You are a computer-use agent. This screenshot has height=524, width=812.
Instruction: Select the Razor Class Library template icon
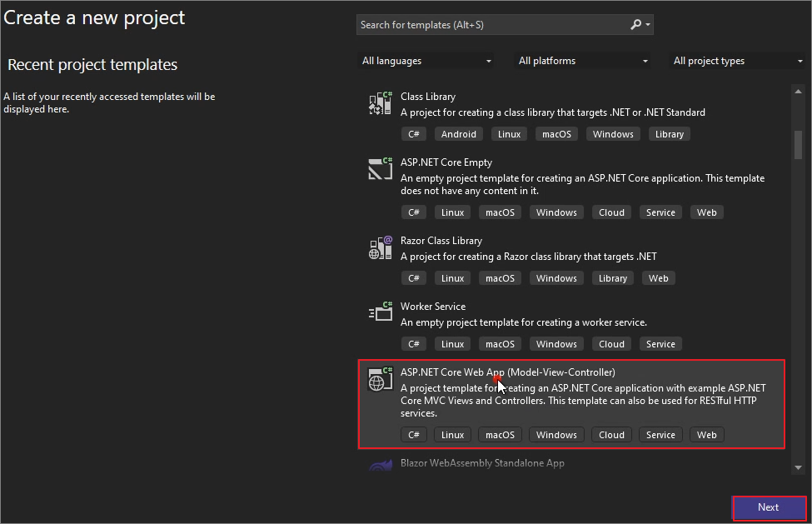(380, 247)
